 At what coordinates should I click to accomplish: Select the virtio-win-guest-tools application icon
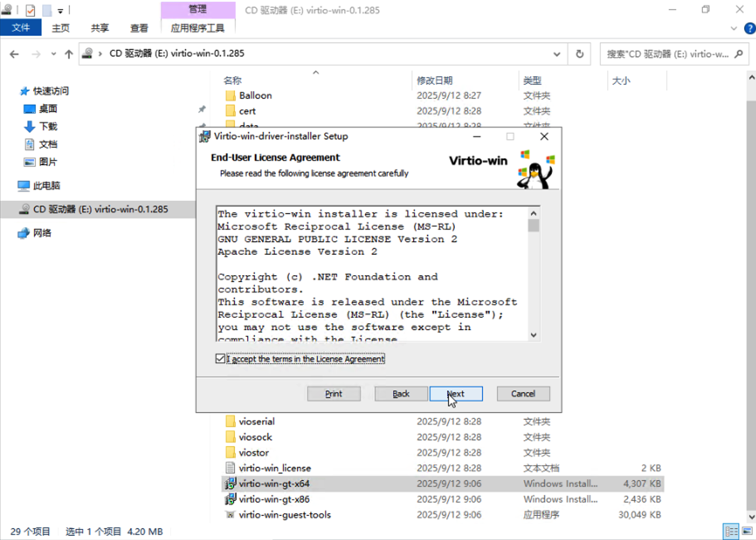click(230, 515)
